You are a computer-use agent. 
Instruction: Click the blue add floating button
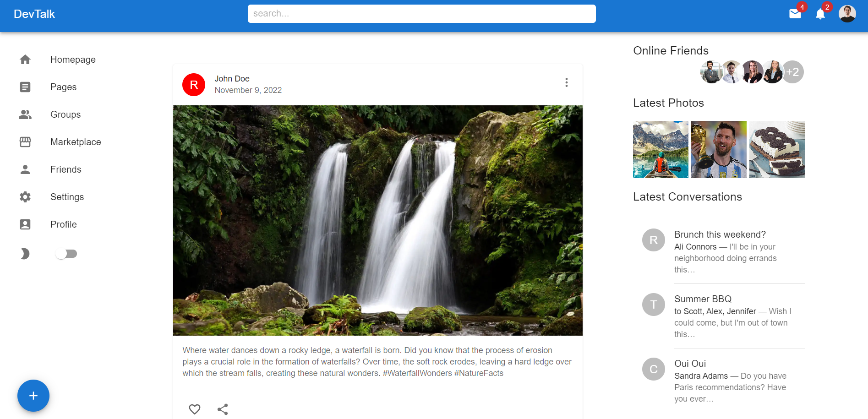click(33, 396)
